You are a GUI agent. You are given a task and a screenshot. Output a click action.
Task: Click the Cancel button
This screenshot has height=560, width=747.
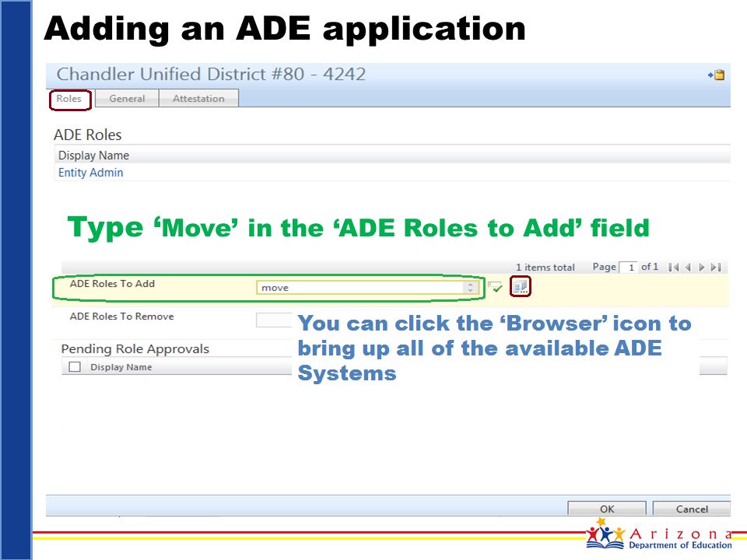tap(692, 509)
